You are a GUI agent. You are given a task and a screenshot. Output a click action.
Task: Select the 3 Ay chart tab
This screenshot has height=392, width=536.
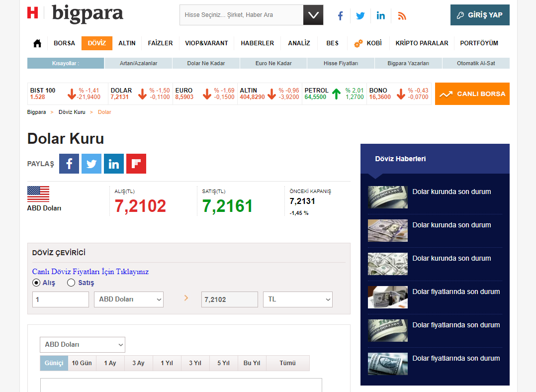click(138, 363)
